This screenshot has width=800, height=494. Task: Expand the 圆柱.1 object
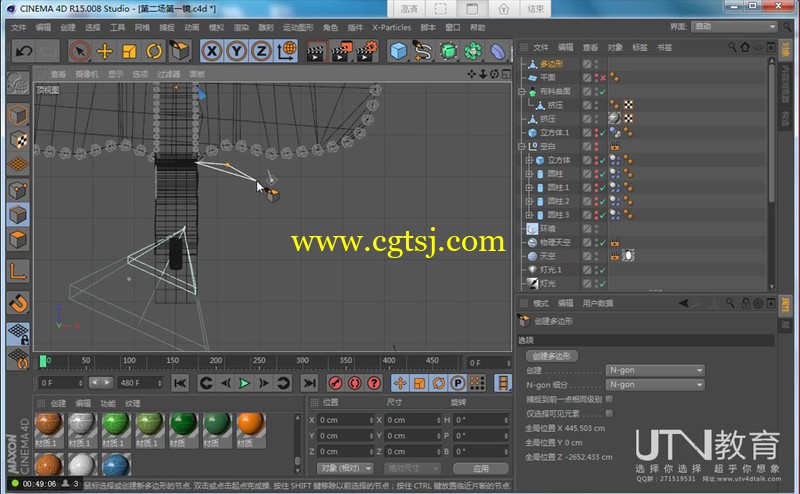click(530, 187)
